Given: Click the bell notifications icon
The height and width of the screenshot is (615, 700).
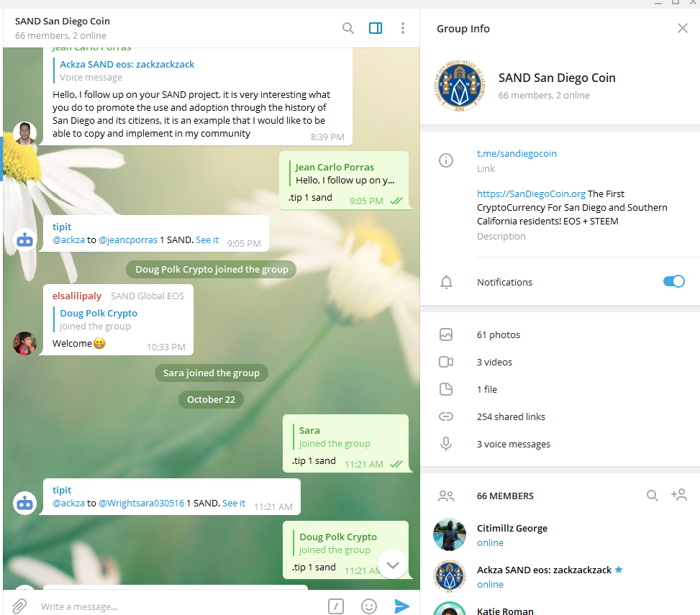Looking at the screenshot, I should pyautogui.click(x=446, y=282).
